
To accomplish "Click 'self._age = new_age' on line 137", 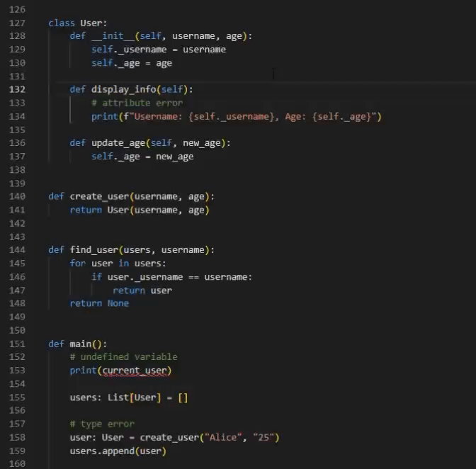I will click(x=142, y=157).
